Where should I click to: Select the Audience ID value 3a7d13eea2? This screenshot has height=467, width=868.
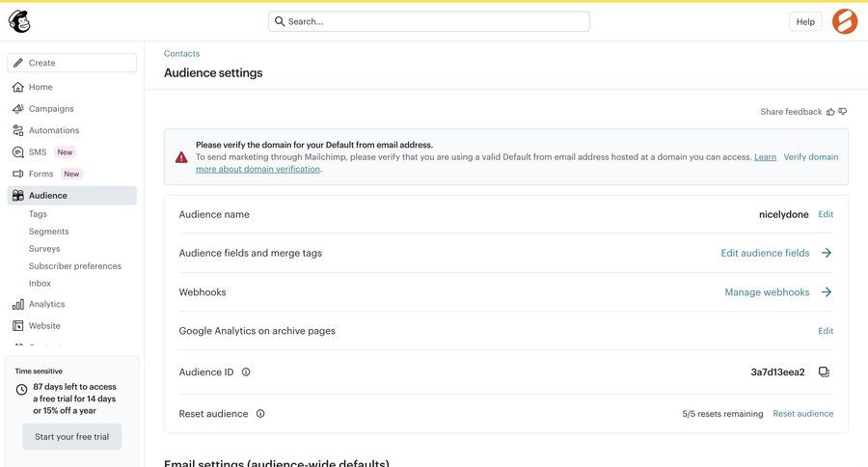point(777,372)
